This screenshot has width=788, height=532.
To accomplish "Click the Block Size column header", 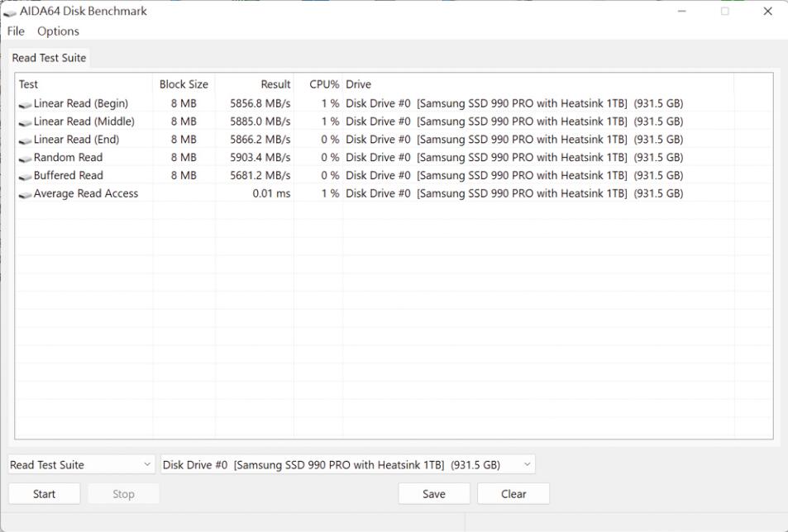I will (x=184, y=84).
